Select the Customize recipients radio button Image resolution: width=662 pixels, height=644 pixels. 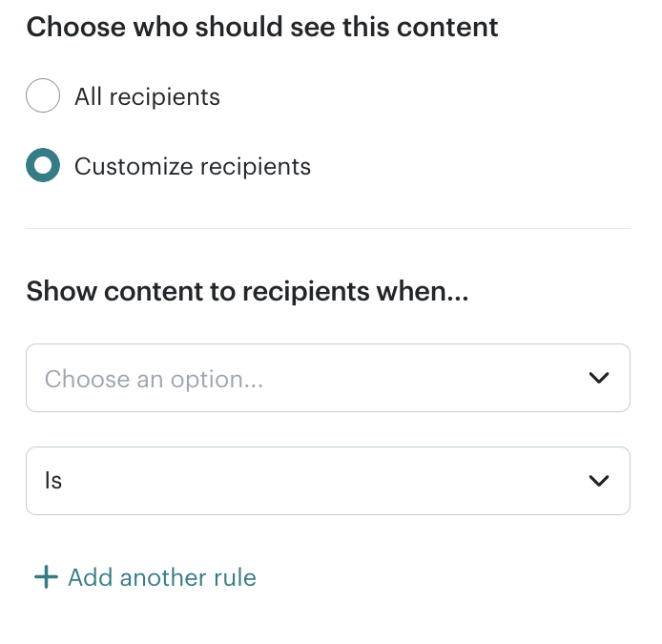click(x=43, y=166)
